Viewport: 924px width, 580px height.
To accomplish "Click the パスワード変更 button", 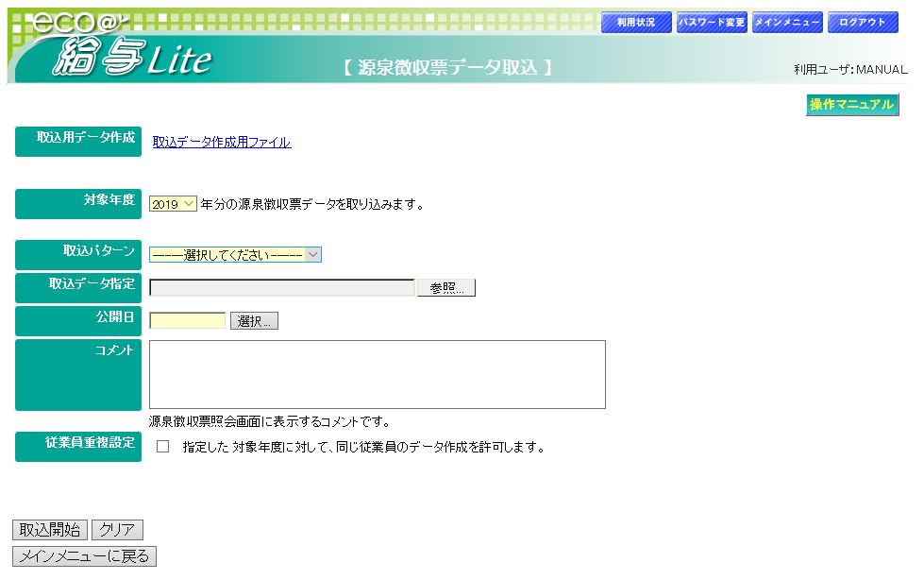I will coord(711,23).
